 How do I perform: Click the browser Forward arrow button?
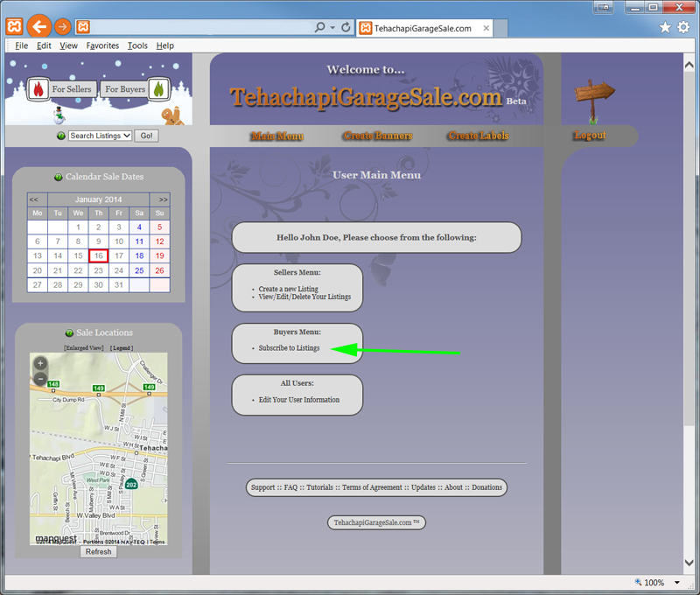tap(63, 27)
